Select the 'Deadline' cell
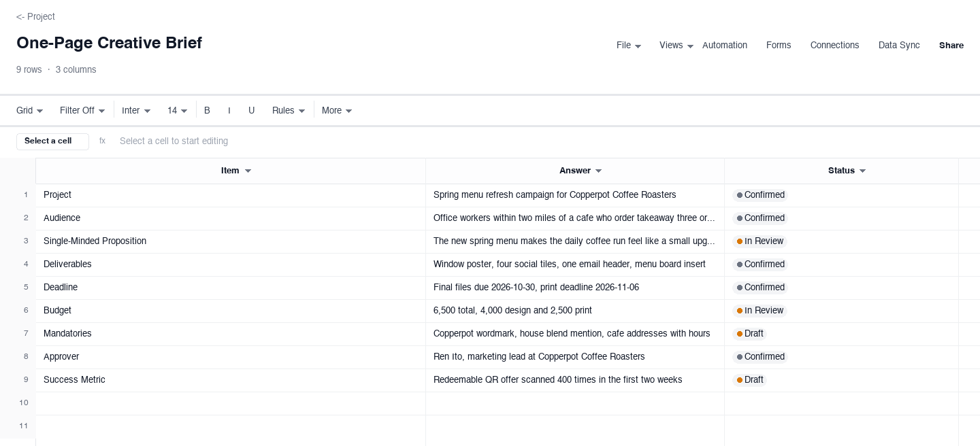Screen dimensions: 980x446 [231, 288]
